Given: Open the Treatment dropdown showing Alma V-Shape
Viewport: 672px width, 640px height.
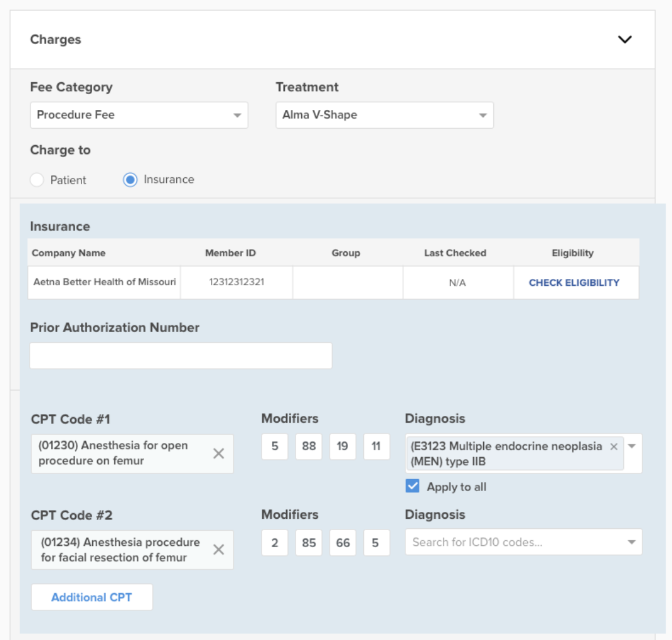Looking at the screenshot, I should coord(385,115).
